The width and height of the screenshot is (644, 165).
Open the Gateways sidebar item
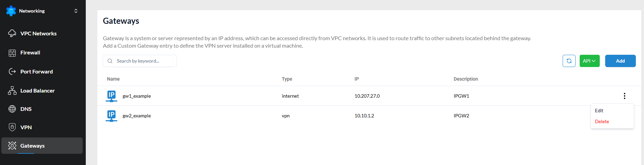42,146
